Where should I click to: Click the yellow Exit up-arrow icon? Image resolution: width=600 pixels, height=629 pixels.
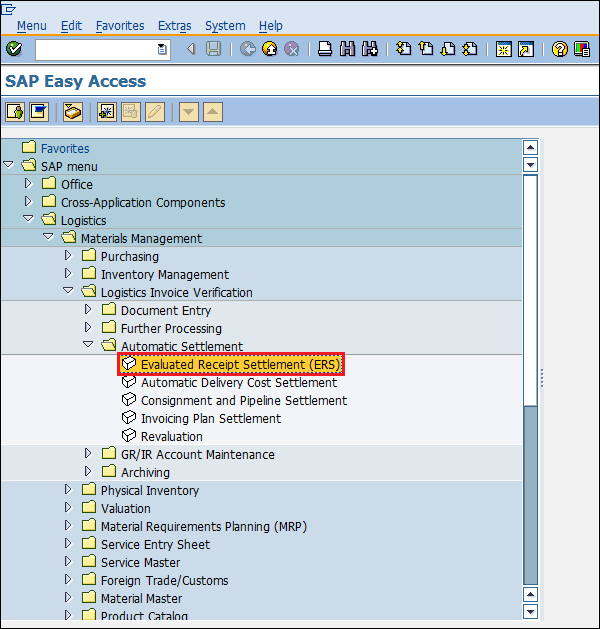270,49
